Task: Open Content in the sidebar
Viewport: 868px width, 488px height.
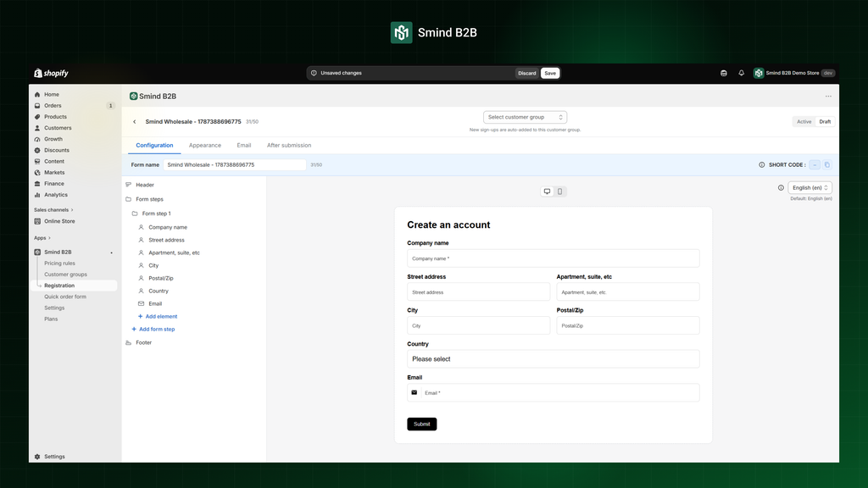Action: pos(54,161)
